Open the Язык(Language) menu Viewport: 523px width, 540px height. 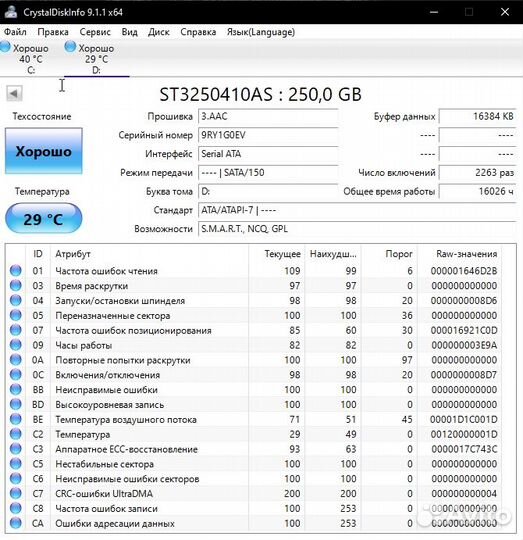point(261,32)
